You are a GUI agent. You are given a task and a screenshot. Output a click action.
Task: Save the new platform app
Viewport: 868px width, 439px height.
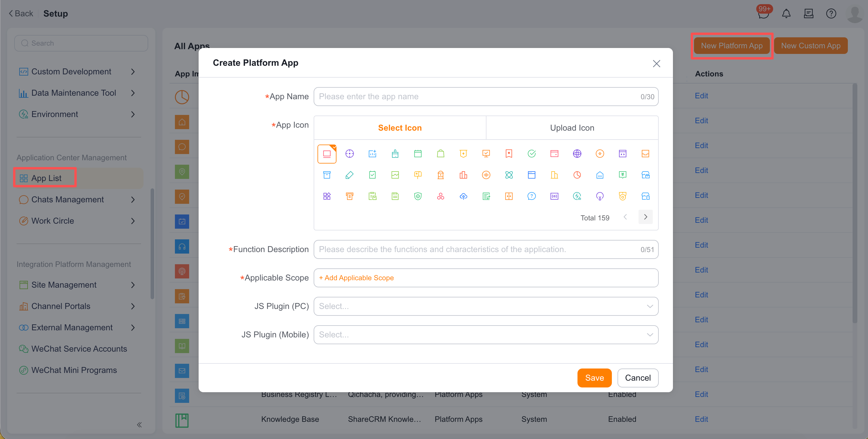594,378
